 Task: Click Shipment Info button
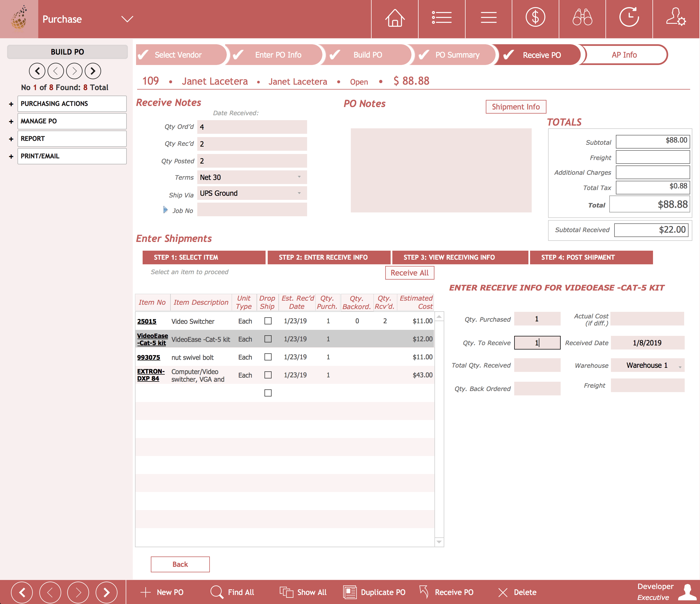pyautogui.click(x=516, y=107)
